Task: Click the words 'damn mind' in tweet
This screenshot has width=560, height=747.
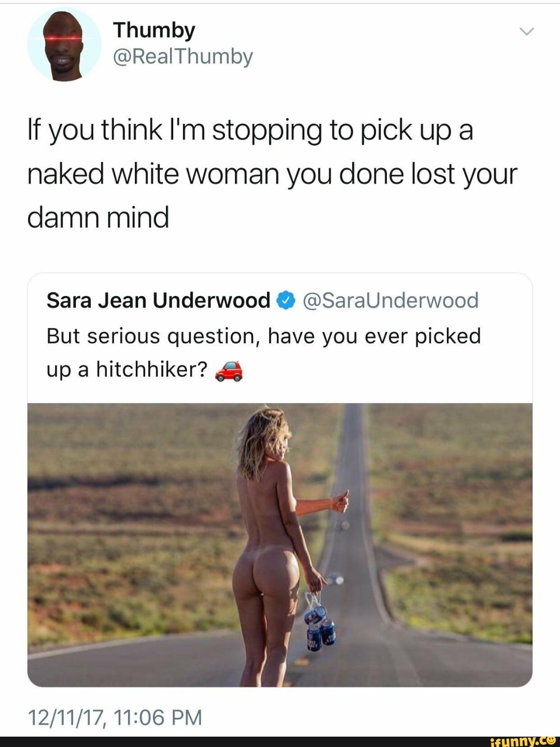Action: (98, 217)
